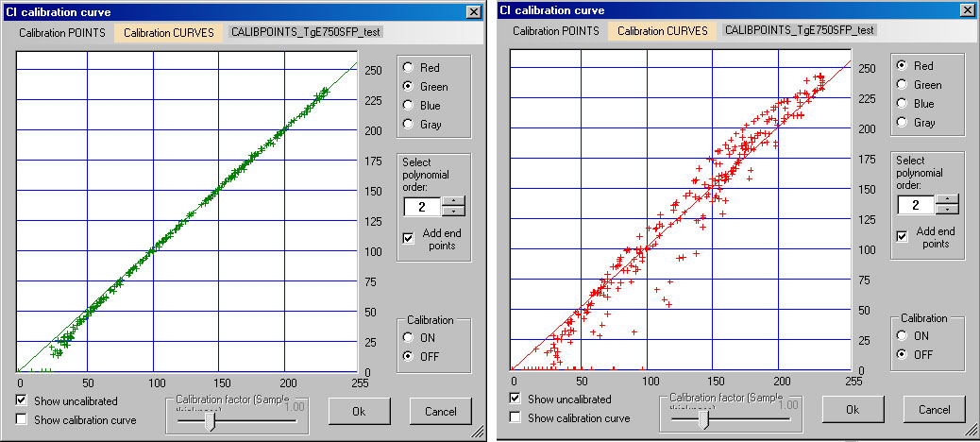This screenshot has width=980, height=442.
Task: Click calibration factor slider thumb, left window
Action: (x=210, y=422)
